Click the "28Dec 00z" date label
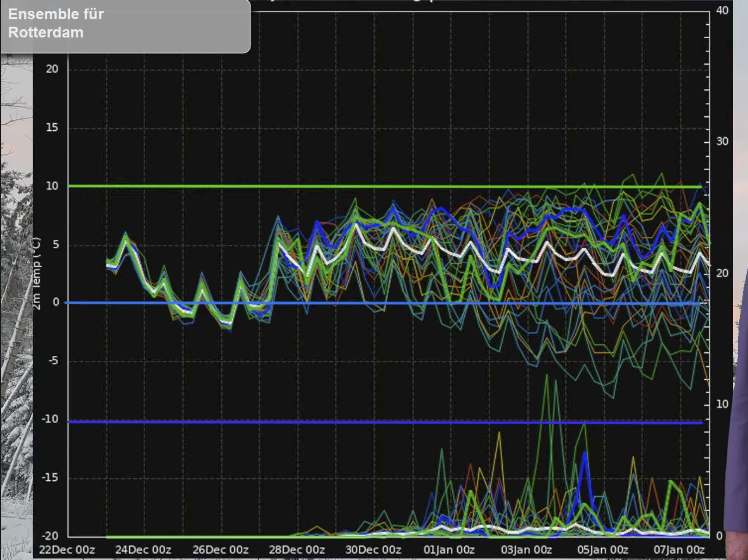This screenshot has width=748, height=560. click(x=297, y=550)
